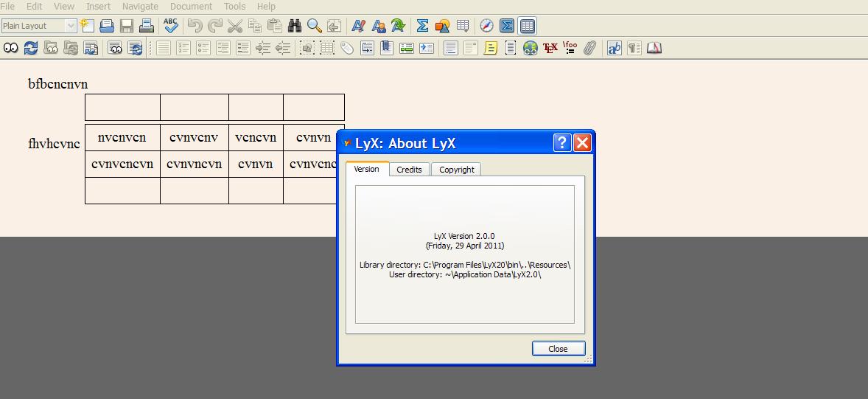View document with the eyes icon
868x399 pixels.
[x=10, y=48]
